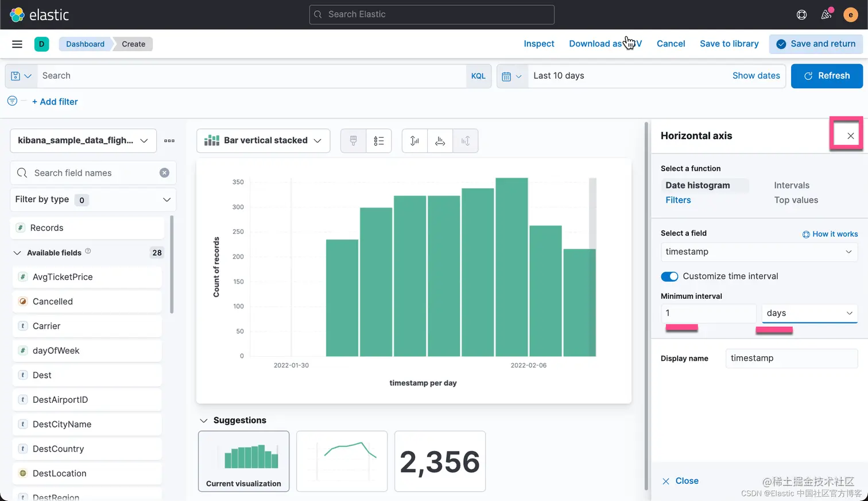Open the days interval unit dropdown
Viewport: 868px width, 501px height.
809,313
